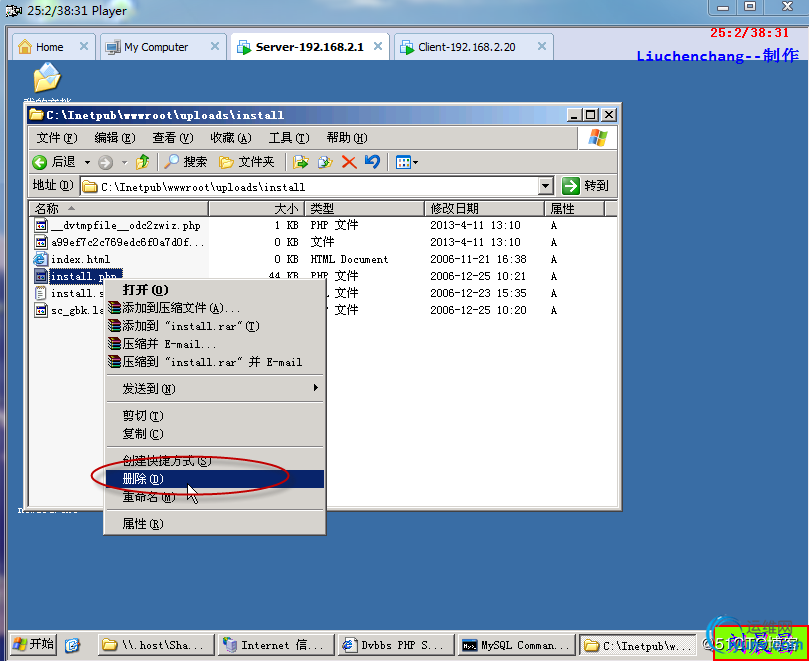Viewport: 809px width, 661px height.
Task: Choose 压缩并 E-mail... entry
Action: pos(215,344)
